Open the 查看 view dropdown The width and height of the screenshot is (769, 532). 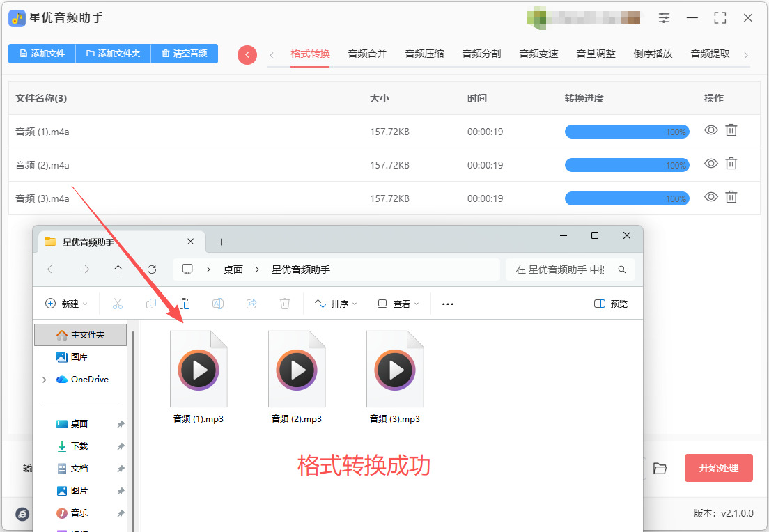(398, 304)
